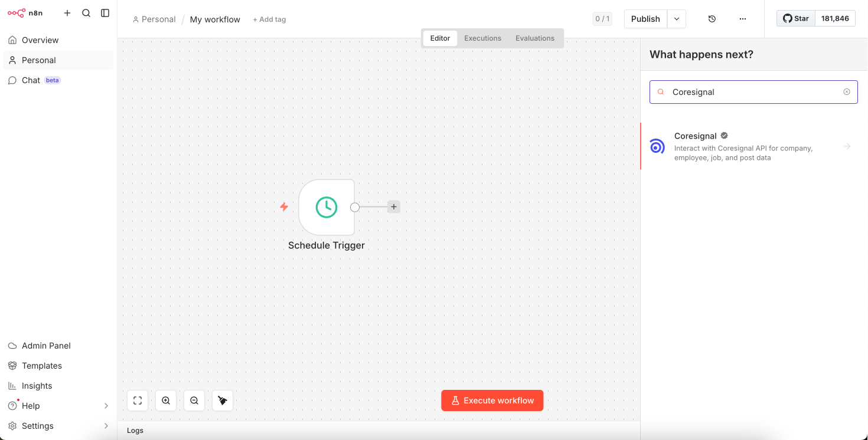Open the search magnifier in sidebar header
This screenshot has height=440, width=868.
(x=86, y=13)
